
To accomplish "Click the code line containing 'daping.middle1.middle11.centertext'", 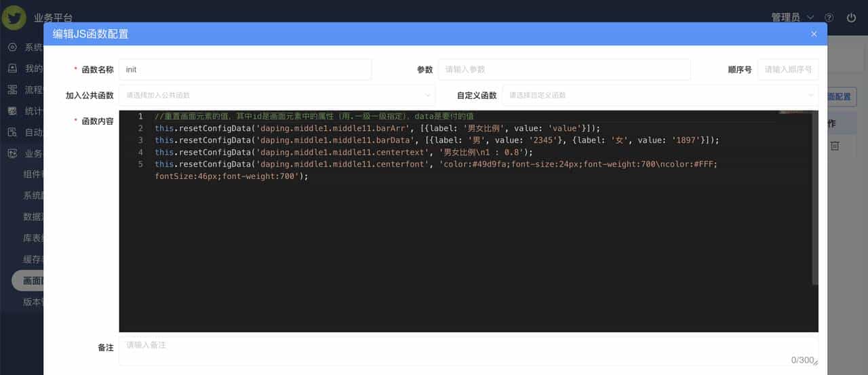I will pos(344,153).
